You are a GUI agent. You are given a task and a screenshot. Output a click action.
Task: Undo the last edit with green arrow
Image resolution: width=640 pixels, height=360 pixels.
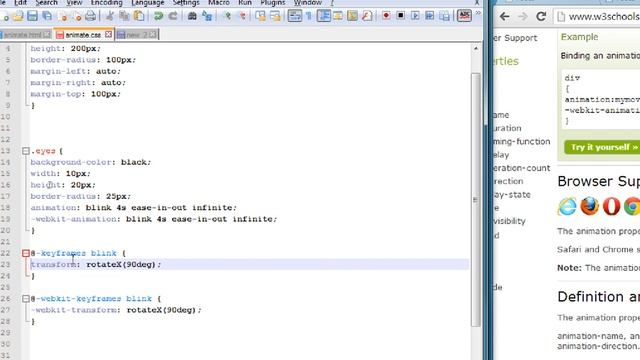point(158,16)
